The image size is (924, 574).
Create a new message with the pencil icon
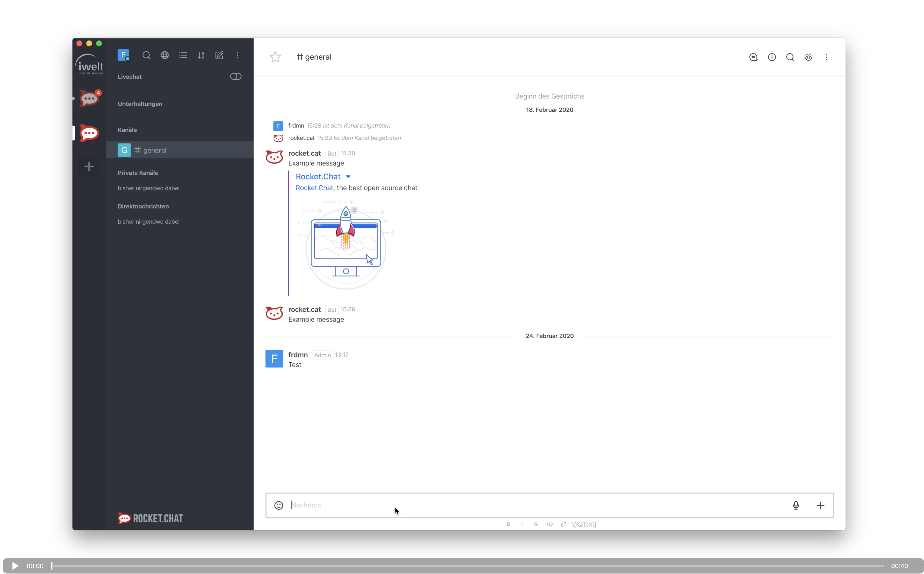pos(219,55)
